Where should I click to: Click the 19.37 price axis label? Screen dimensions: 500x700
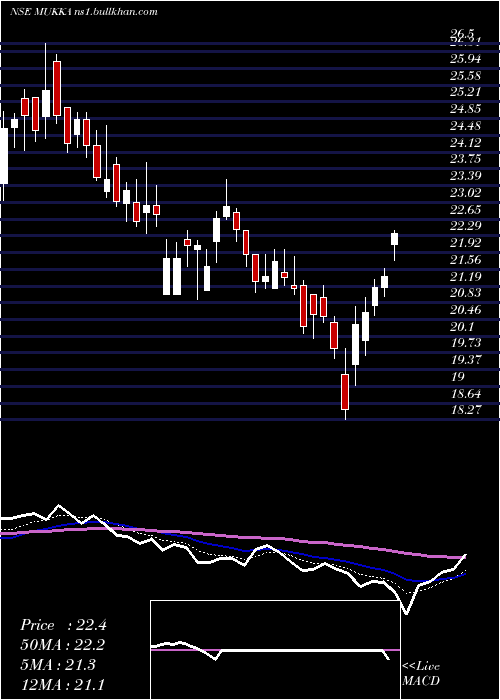click(465, 360)
